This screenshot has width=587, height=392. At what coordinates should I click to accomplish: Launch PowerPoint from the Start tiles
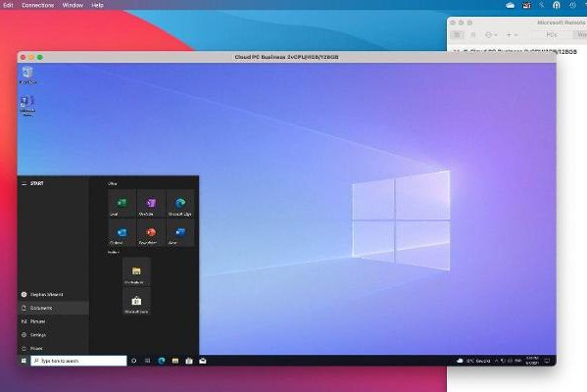pyautogui.click(x=151, y=232)
